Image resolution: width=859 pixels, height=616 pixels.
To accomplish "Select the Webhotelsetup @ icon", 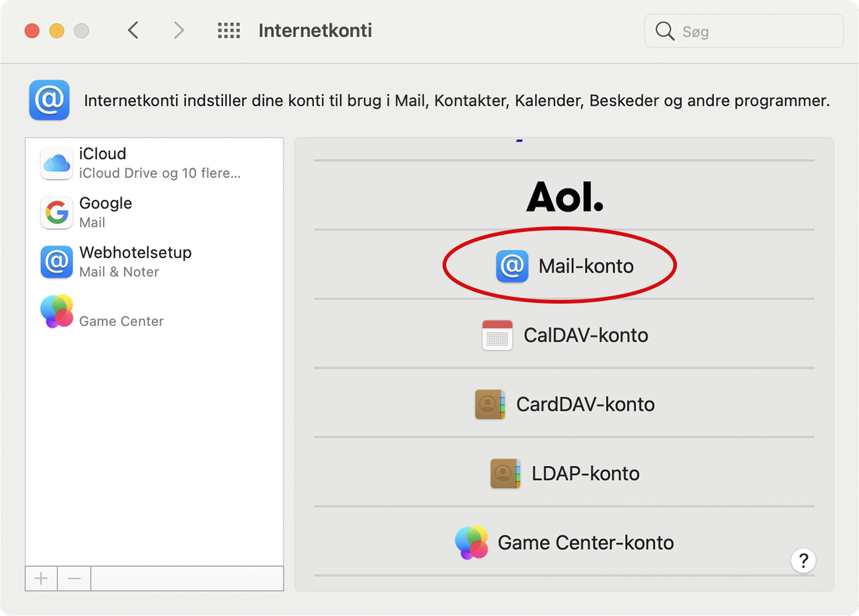I will point(56,262).
